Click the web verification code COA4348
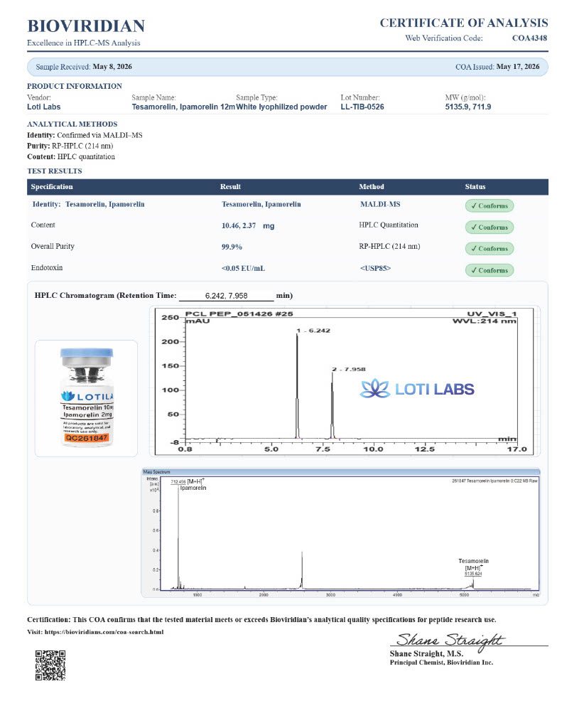 click(529, 38)
